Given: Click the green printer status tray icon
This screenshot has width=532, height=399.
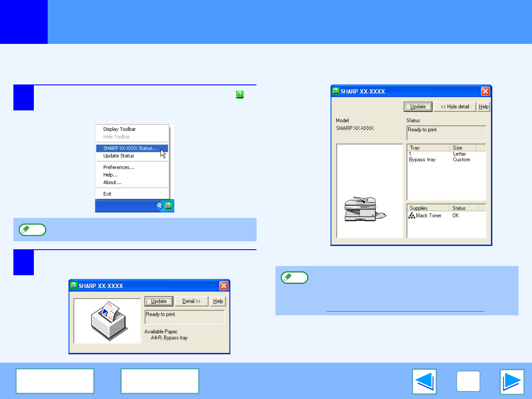Looking at the screenshot, I should pos(168,206).
